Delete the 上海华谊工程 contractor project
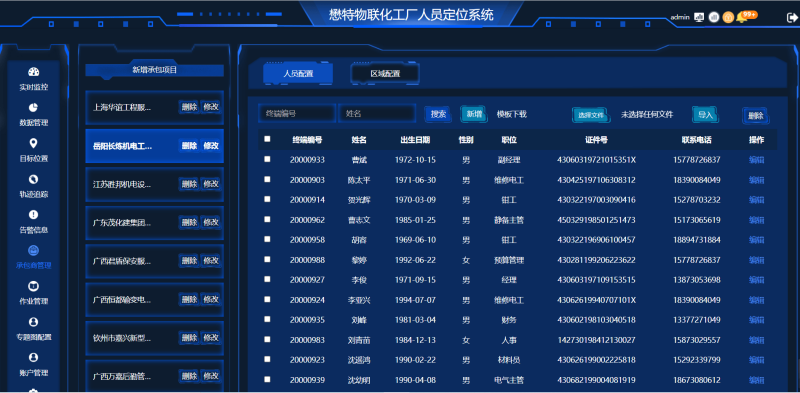 [189, 107]
